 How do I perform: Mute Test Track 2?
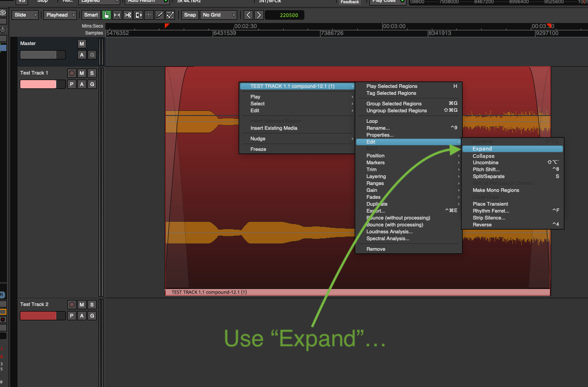tap(82, 305)
